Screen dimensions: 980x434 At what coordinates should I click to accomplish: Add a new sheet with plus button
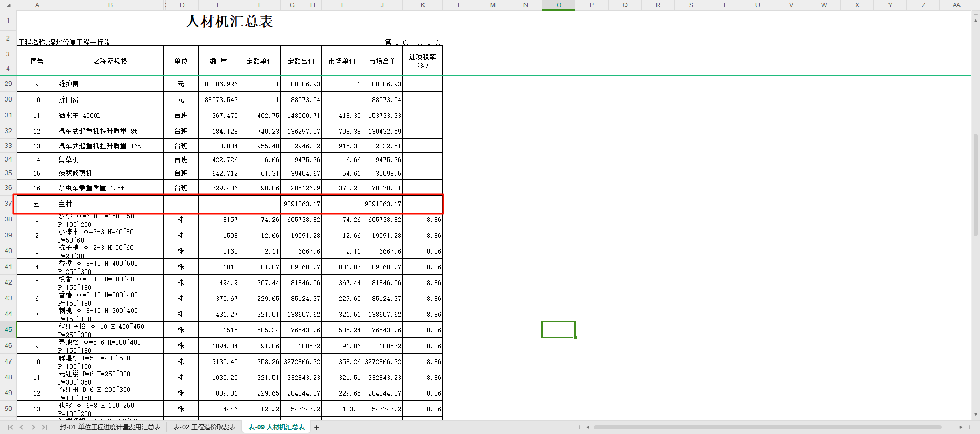pos(317,428)
